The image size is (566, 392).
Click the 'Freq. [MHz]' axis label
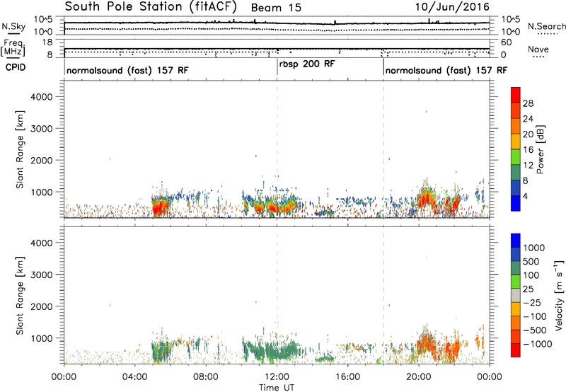click(13, 47)
